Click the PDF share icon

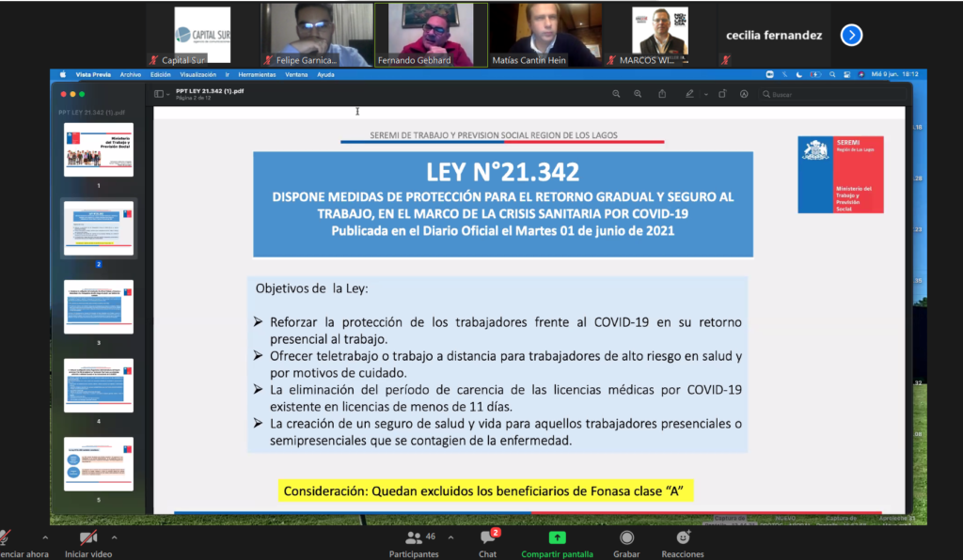point(662,94)
